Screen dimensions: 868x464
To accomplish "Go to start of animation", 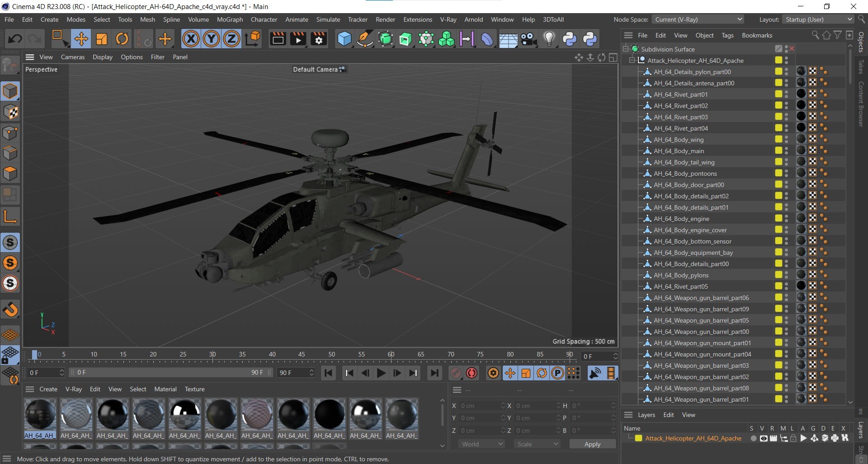I will (x=329, y=373).
